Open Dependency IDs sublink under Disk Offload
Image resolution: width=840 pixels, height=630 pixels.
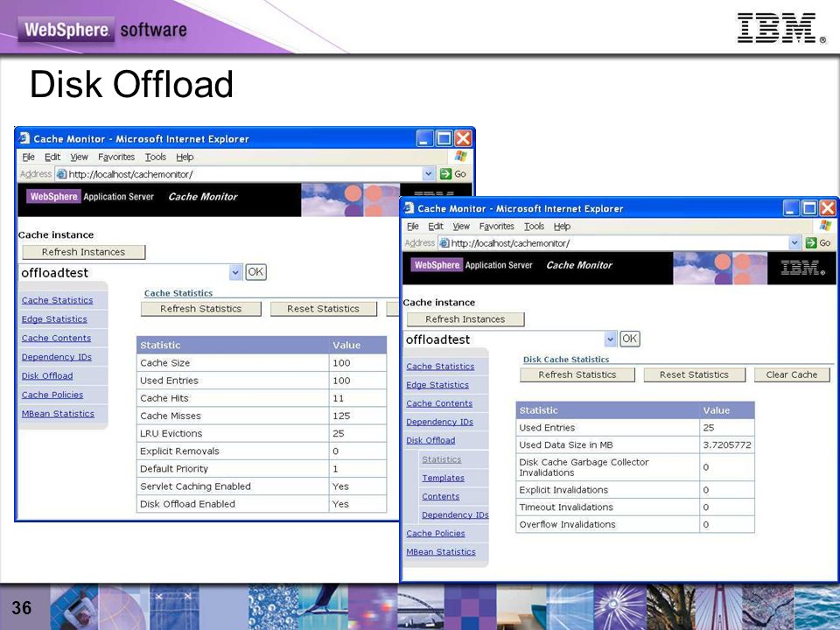(455, 514)
